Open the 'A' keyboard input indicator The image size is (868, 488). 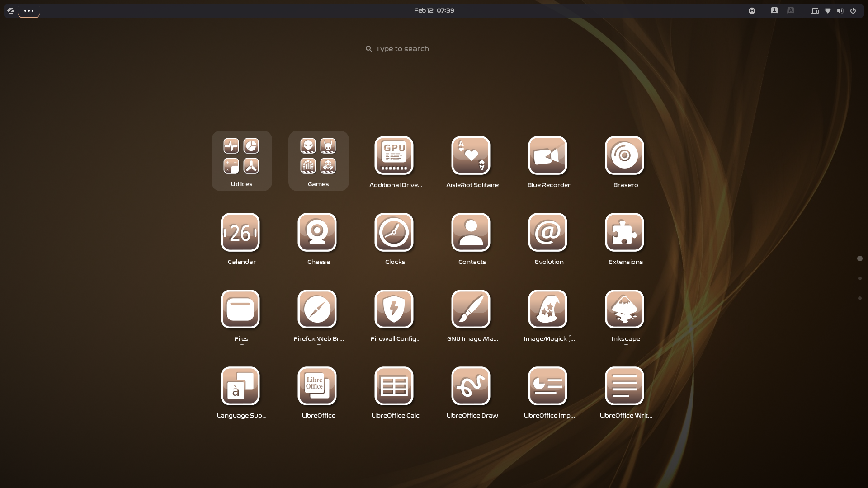tap(791, 11)
